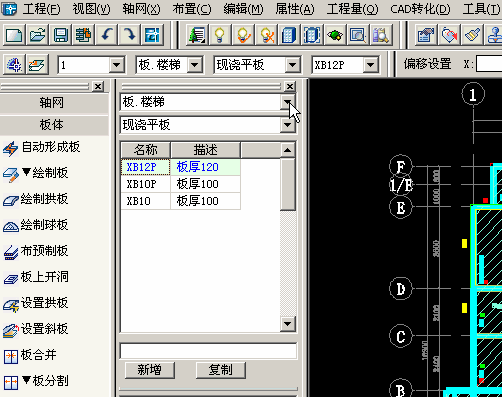Click the zoom window magnifier icon
Image resolution: width=502 pixels, height=397 pixels.
(358, 35)
